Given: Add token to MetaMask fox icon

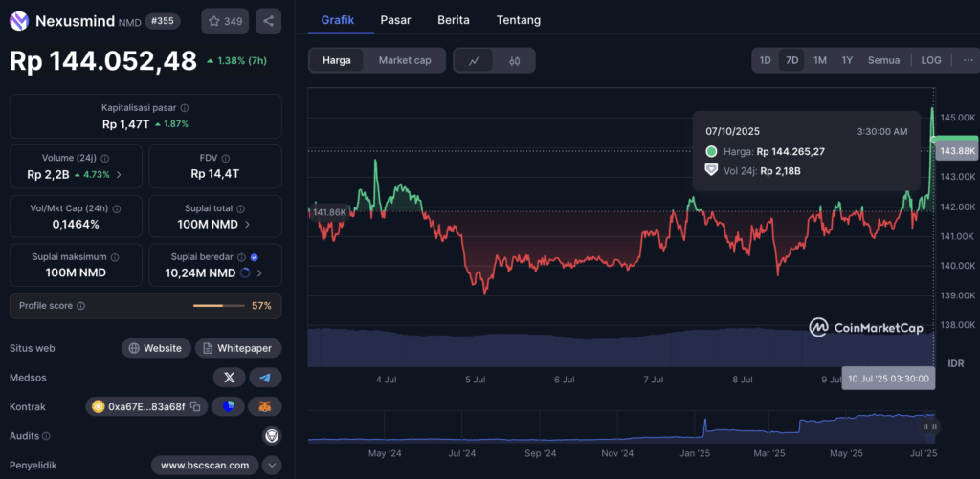Looking at the screenshot, I should coord(265,406).
